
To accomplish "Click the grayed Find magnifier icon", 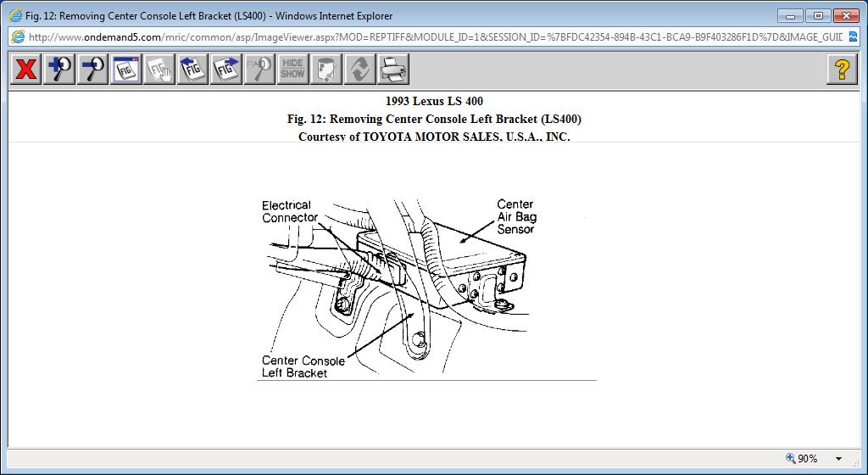I will (x=259, y=70).
